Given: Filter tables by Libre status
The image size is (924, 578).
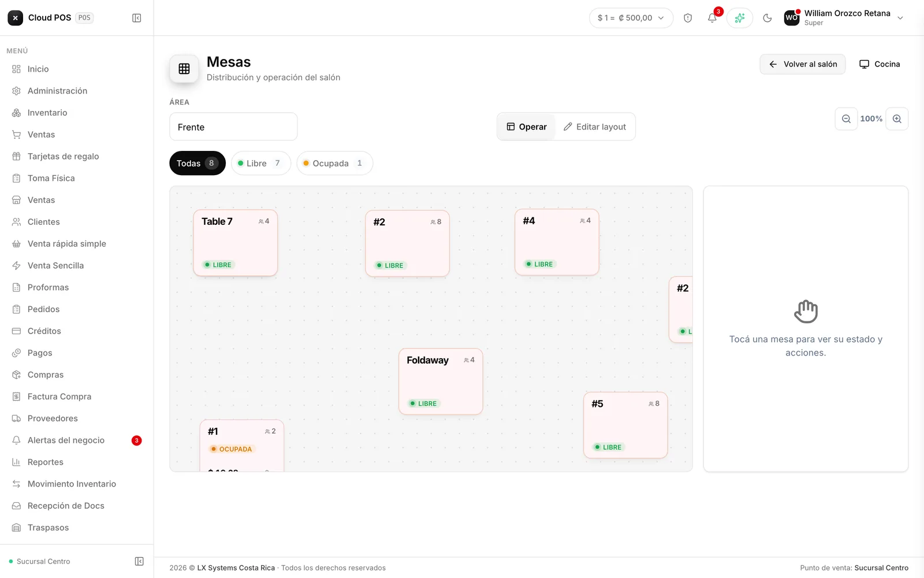Looking at the screenshot, I should (260, 163).
